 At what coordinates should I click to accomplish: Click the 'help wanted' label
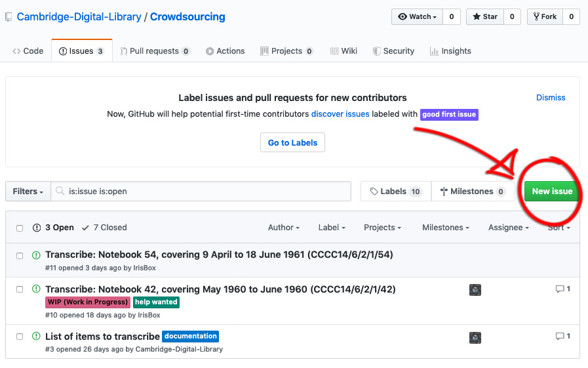pos(156,302)
